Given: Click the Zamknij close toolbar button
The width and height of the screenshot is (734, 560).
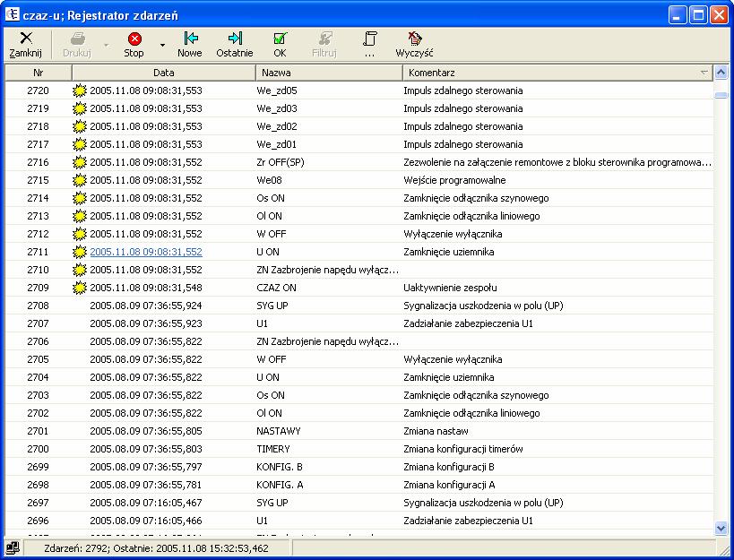Looking at the screenshot, I should point(26,45).
